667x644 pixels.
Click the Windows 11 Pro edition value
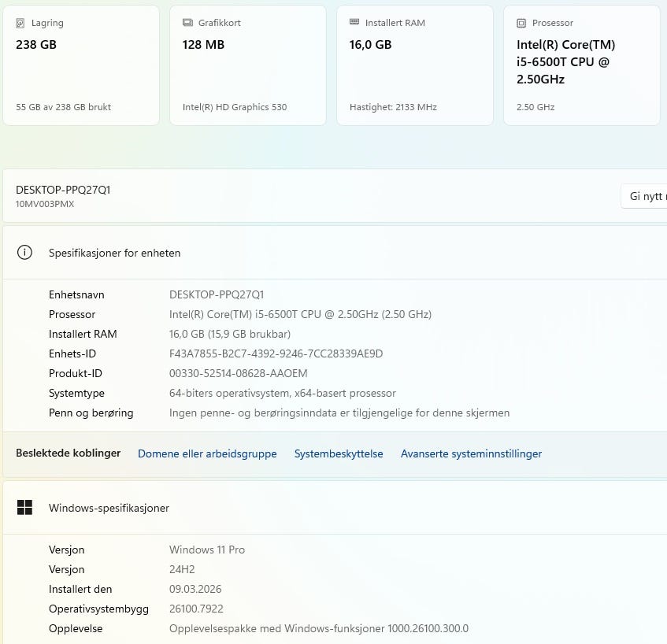(207, 550)
